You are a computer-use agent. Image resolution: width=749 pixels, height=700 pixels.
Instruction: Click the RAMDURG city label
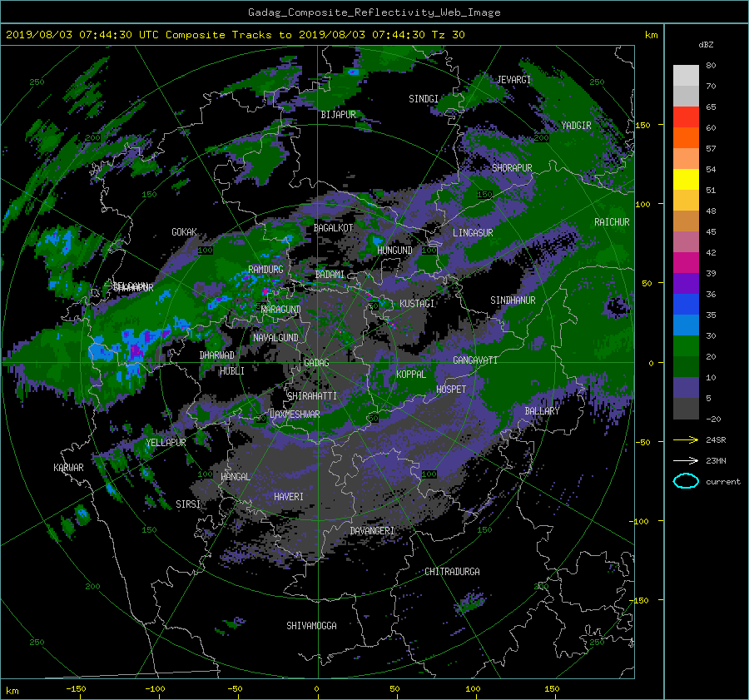click(265, 270)
